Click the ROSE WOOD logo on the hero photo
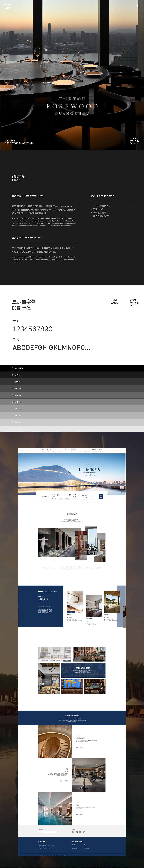The width and height of the screenshot is (144, 868). coord(8,7)
